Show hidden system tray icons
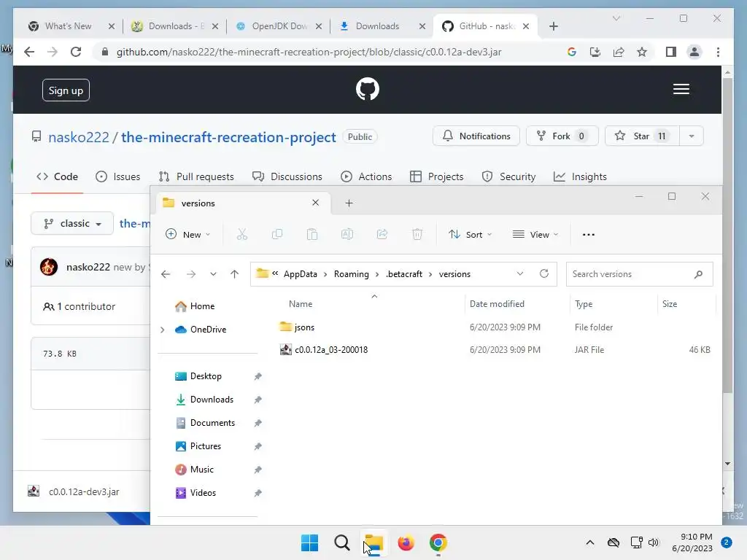Image resolution: width=747 pixels, height=560 pixels. (x=589, y=542)
